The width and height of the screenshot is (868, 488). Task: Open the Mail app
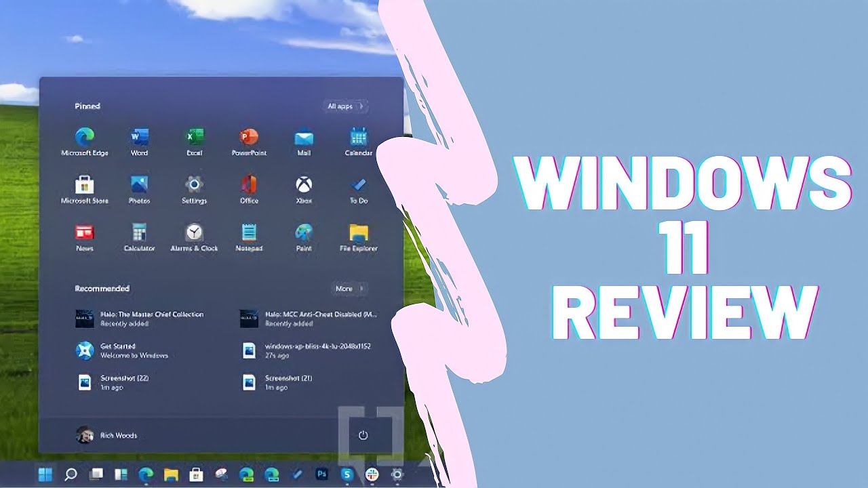[304, 142]
